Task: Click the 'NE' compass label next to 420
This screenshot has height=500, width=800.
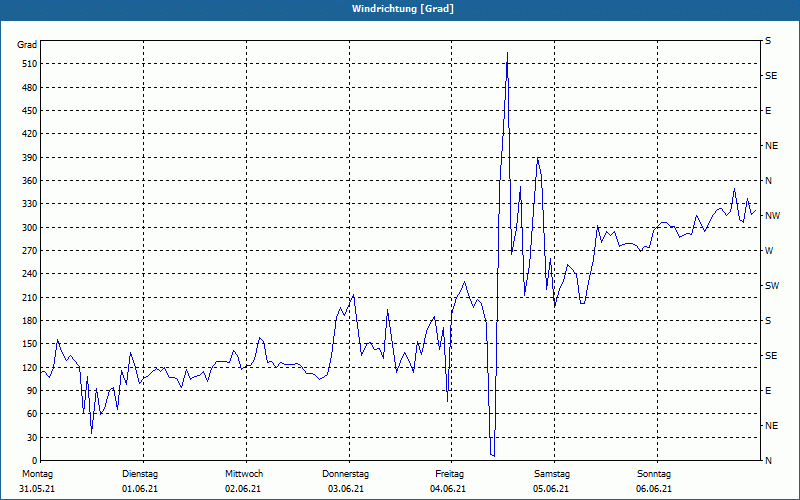Action: (x=771, y=146)
